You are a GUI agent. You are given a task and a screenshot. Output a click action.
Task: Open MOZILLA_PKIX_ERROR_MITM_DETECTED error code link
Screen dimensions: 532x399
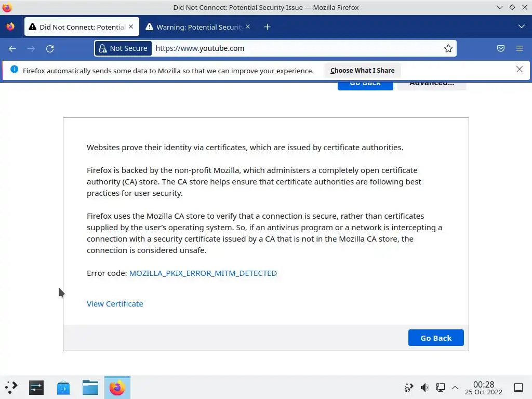[x=203, y=273]
